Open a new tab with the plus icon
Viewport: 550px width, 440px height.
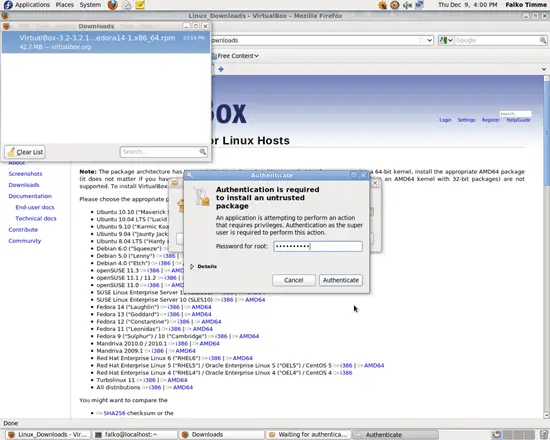click(x=221, y=69)
